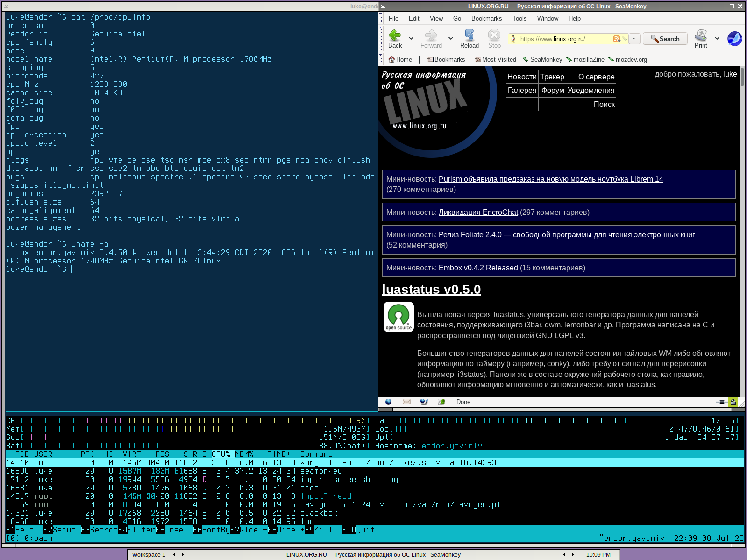Cycle to previous window in taskbar
The height and width of the screenshot is (560, 747).
click(x=564, y=555)
